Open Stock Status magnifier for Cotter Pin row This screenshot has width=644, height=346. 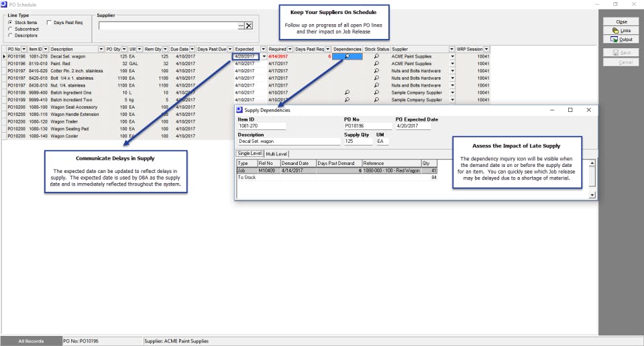click(376, 70)
